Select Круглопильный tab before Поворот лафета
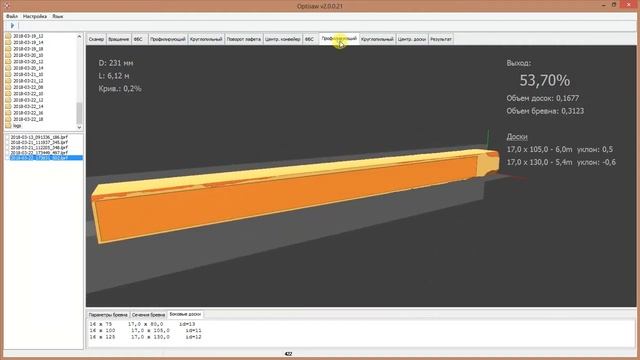640x360 pixels. (x=206, y=39)
